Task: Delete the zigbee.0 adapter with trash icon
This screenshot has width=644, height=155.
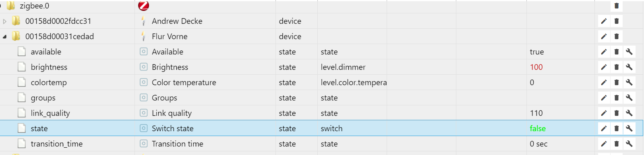Action: 616,6
